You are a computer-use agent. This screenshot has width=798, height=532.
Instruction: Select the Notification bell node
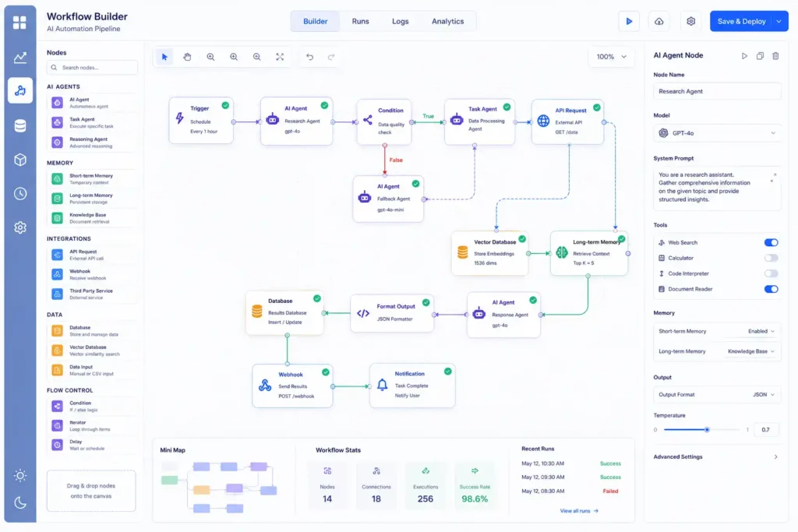click(412, 385)
